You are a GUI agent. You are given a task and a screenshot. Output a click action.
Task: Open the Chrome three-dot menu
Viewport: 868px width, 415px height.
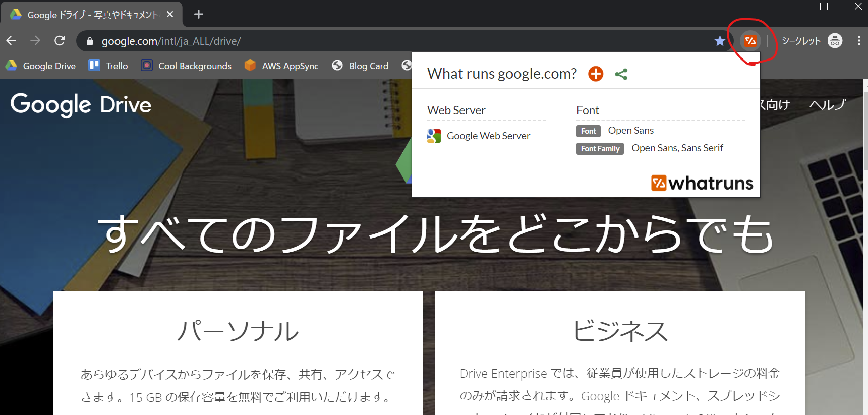tap(859, 41)
